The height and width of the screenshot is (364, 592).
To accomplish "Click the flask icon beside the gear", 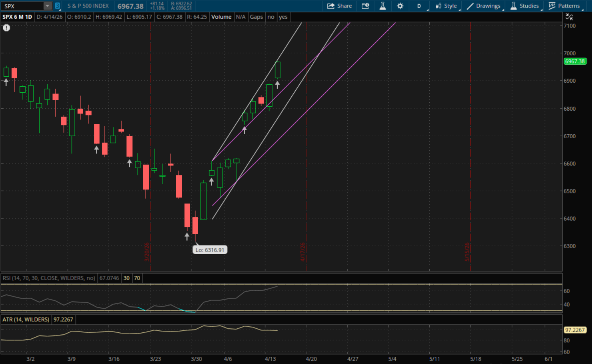I will coord(383,6).
